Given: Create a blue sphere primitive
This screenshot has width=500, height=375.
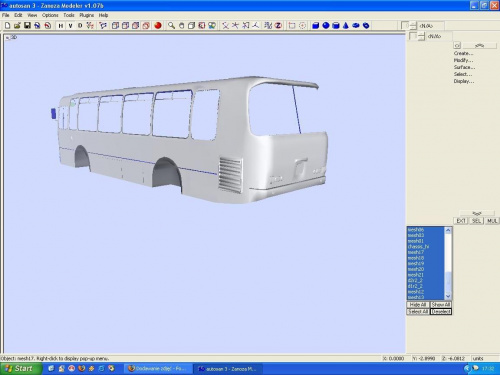Looking at the screenshot, I should (326, 25).
